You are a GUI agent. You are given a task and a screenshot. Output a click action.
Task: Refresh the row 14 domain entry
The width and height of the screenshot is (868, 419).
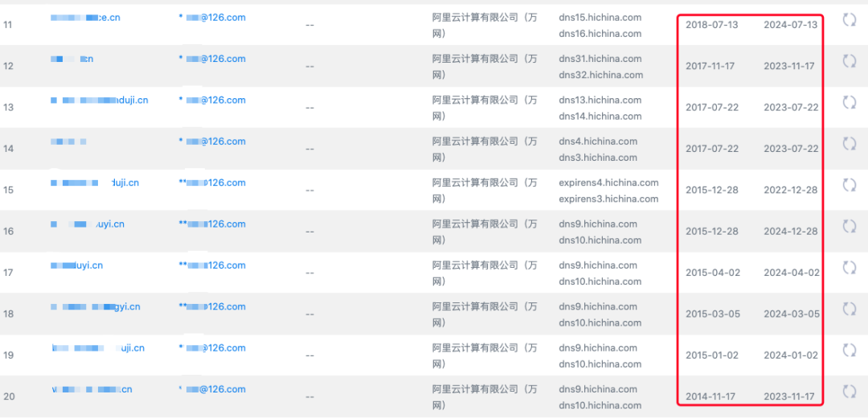point(849,144)
